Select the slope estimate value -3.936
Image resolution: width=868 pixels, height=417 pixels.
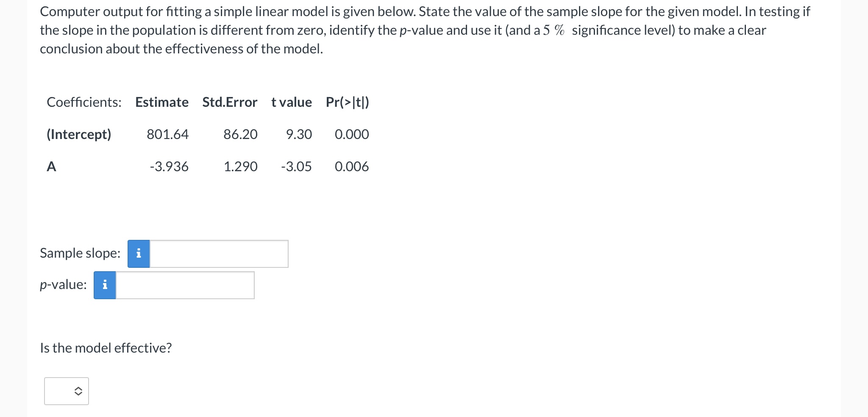169,167
